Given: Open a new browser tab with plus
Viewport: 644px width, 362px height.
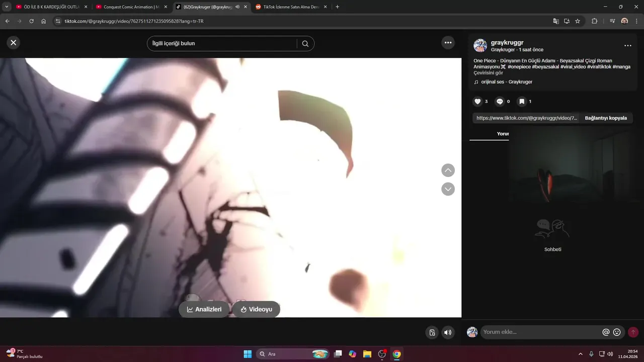Looking at the screenshot, I should [337, 7].
